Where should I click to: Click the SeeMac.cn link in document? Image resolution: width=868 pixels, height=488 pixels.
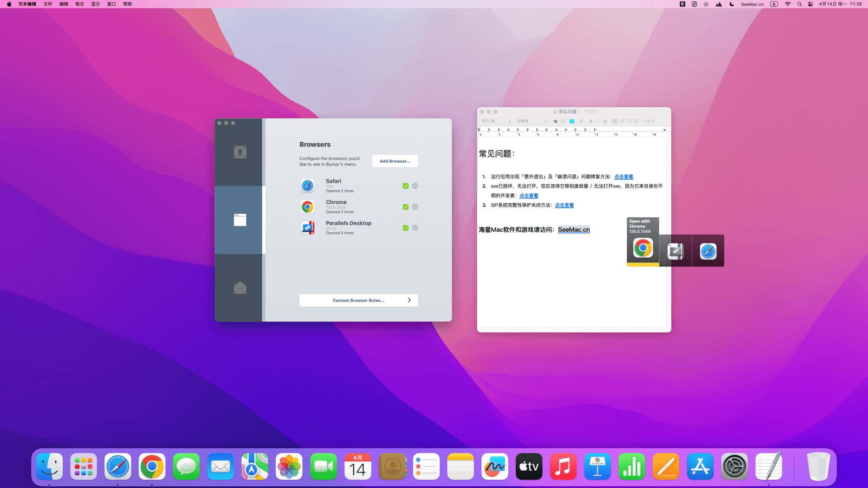pos(573,230)
